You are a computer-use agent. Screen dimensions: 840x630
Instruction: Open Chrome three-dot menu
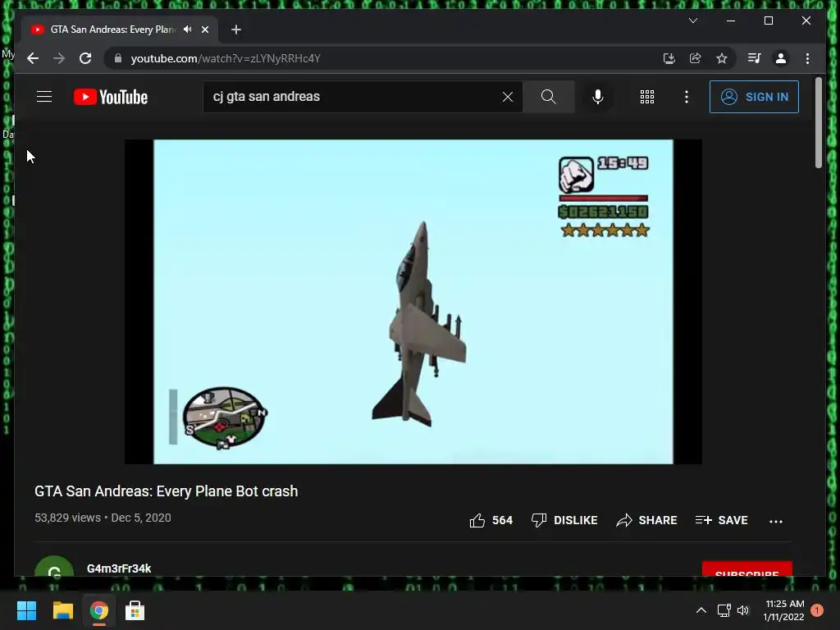[807, 58]
